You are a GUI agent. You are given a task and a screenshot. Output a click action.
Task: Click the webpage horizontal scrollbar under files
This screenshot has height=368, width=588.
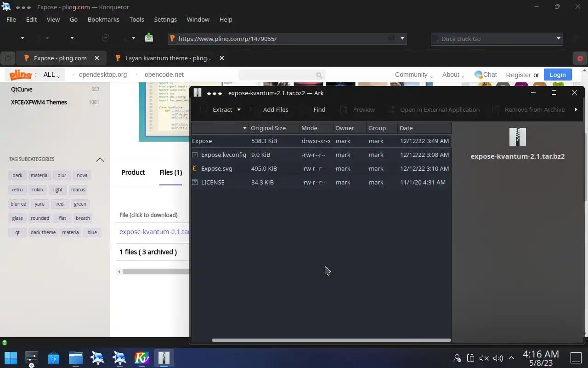(x=155, y=271)
